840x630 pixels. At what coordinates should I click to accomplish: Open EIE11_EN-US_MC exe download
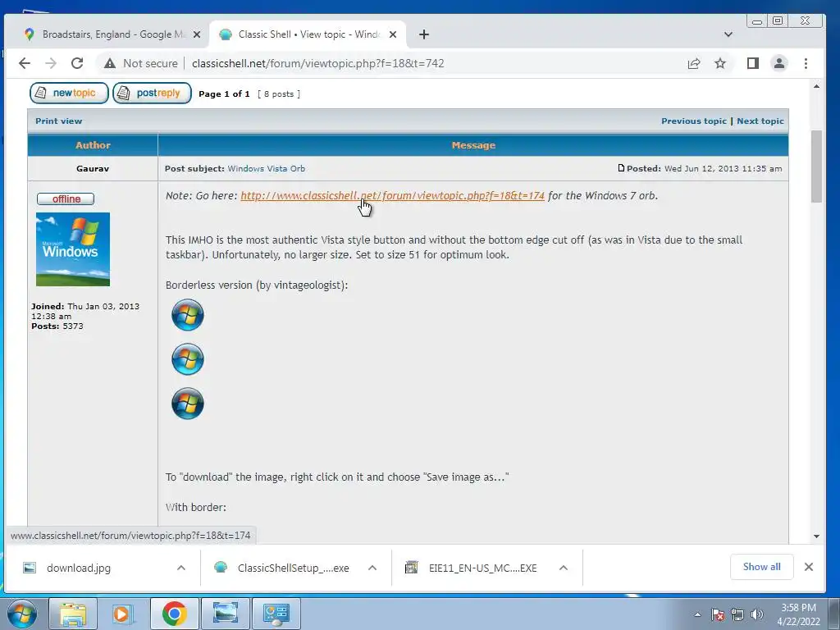482,568
